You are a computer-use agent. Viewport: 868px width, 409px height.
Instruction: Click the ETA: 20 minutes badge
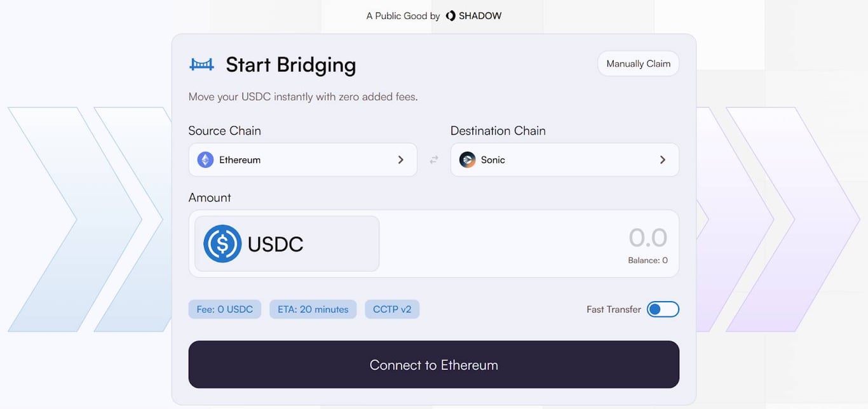[x=313, y=309]
